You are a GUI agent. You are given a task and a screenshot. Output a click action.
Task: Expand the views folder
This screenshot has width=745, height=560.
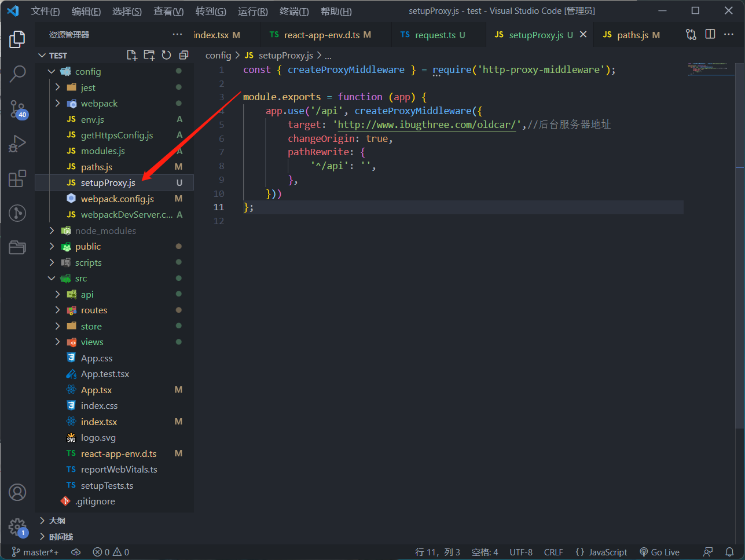click(57, 342)
